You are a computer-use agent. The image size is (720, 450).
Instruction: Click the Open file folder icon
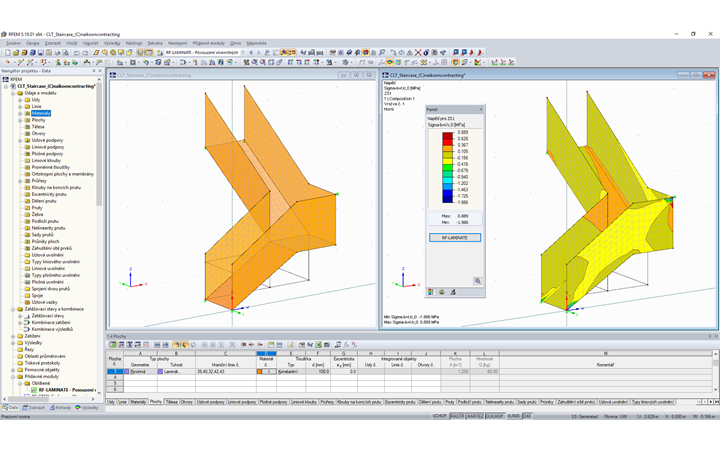pyautogui.click(x=16, y=52)
